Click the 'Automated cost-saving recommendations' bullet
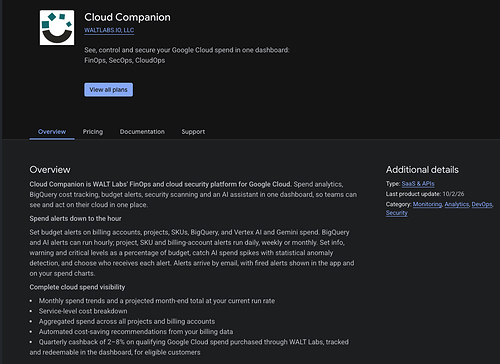Screen dimensions: 500x364 click(x=136, y=332)
